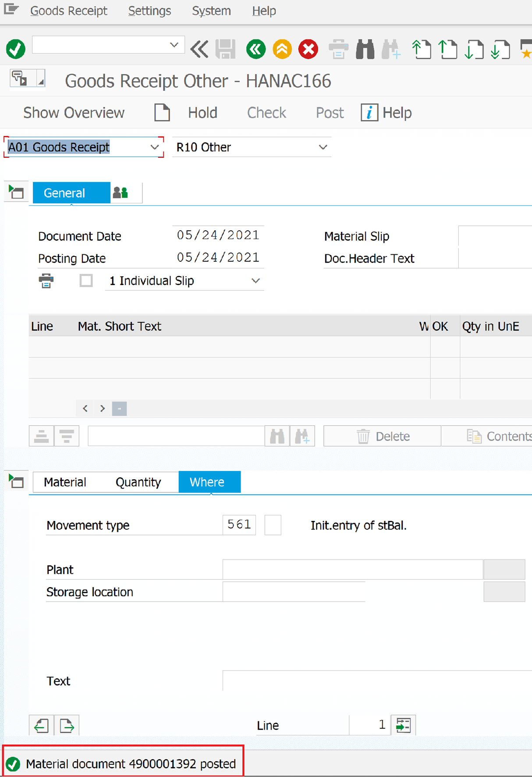This screenshot has height=777, width=532.
Task: Click the binoculars Find icon in toolbar
Action: point(365,49)
